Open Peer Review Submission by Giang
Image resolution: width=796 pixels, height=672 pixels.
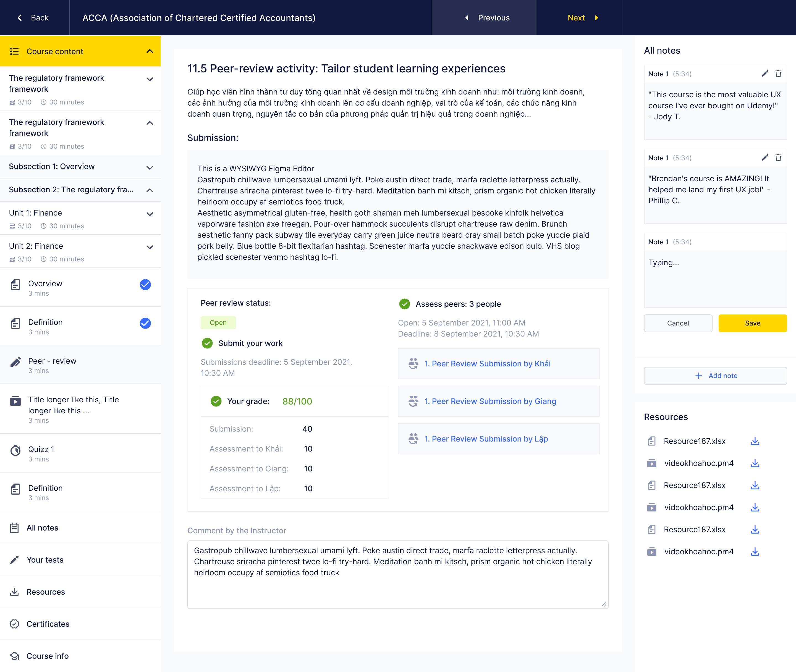coord(498,401)
